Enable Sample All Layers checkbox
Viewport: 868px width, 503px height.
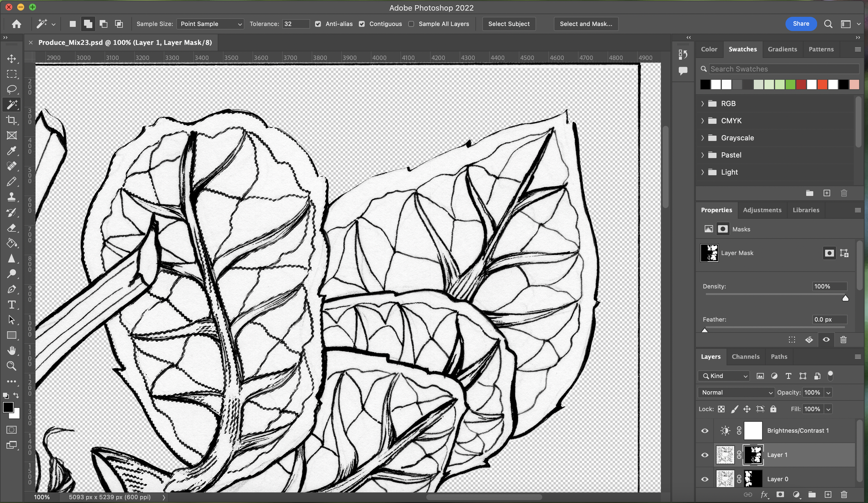pyautogui.click(x=411, y=24)
